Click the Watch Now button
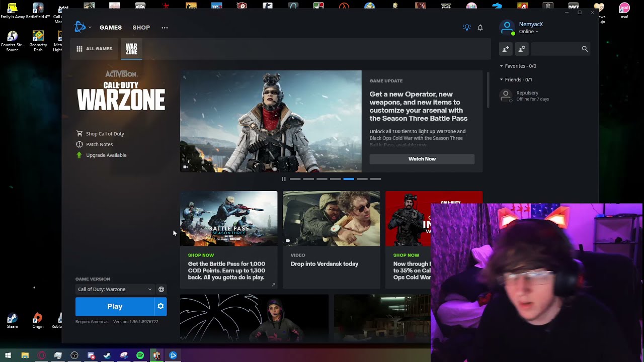The image size is (644, 362). pos(422,159)
